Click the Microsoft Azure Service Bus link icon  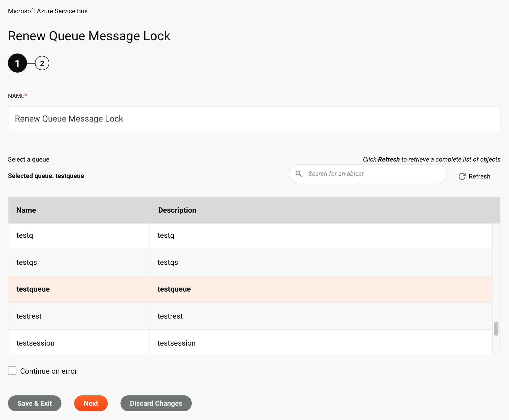(x=48, y=11)
